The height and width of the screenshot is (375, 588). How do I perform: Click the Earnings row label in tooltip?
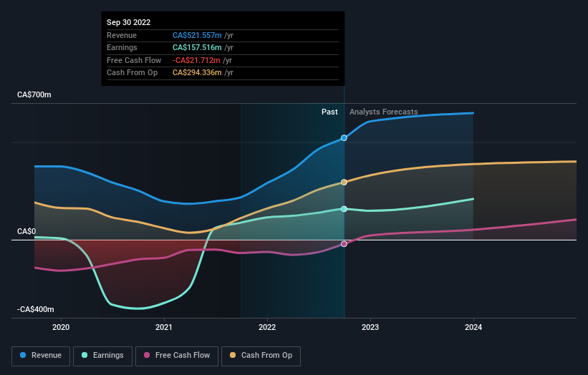[x=122, y=47]
